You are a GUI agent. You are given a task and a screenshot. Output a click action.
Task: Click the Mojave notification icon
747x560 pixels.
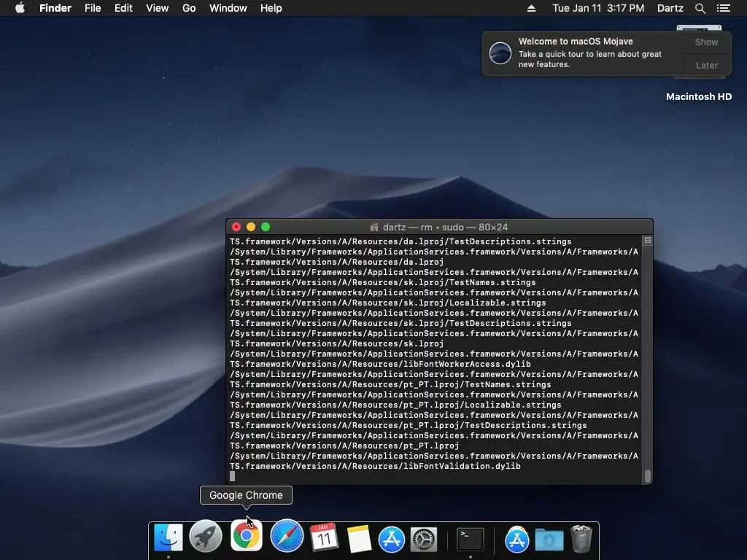tap(500, 52)
